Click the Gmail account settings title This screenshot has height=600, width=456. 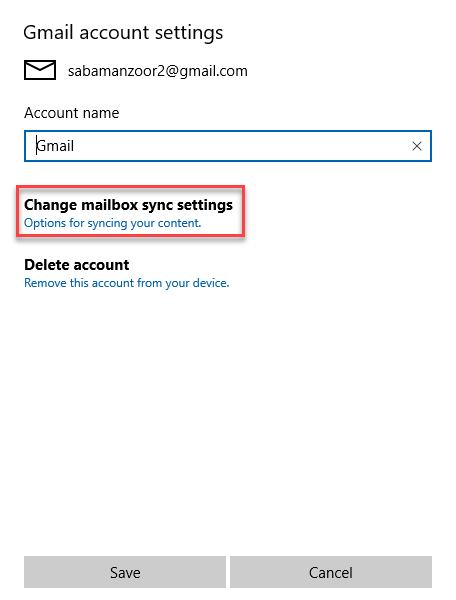123,33
